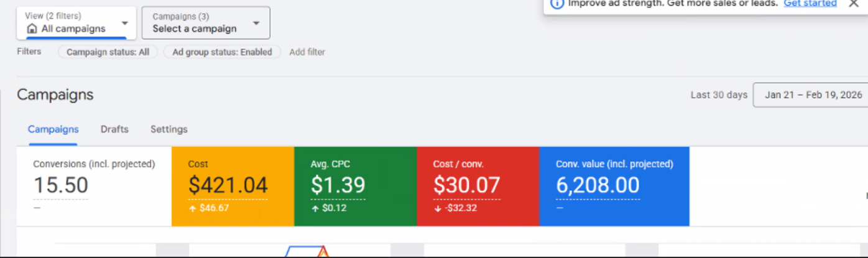Image resolution: width=868 pixels, height=258 pixels.
Task: Edit the Ad group status: Enabled filter chip
Action: (x=222, y=52)
